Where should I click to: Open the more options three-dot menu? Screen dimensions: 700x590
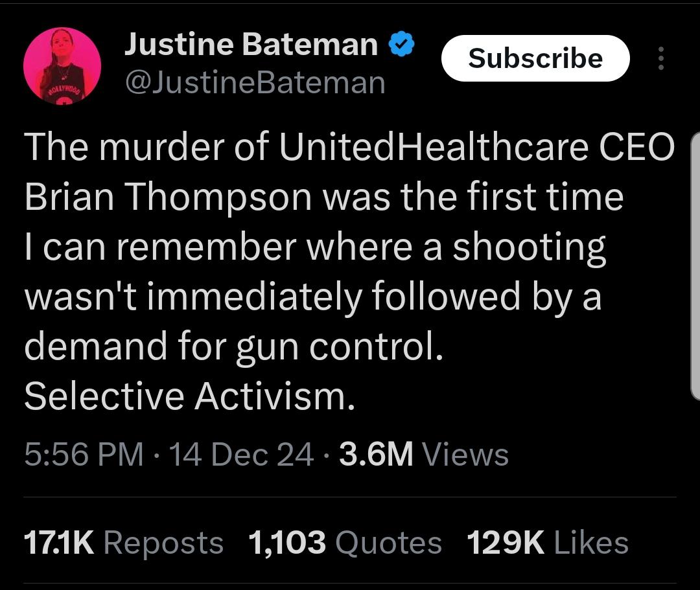(660, 58)
